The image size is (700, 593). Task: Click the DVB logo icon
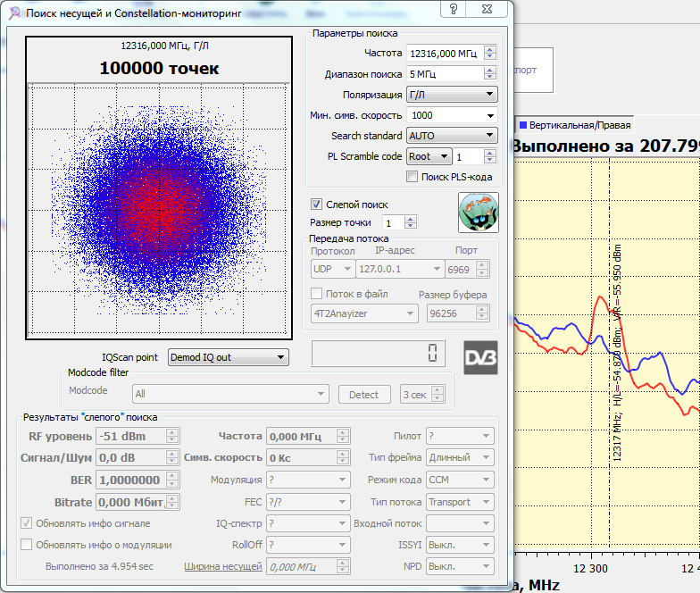480,357
